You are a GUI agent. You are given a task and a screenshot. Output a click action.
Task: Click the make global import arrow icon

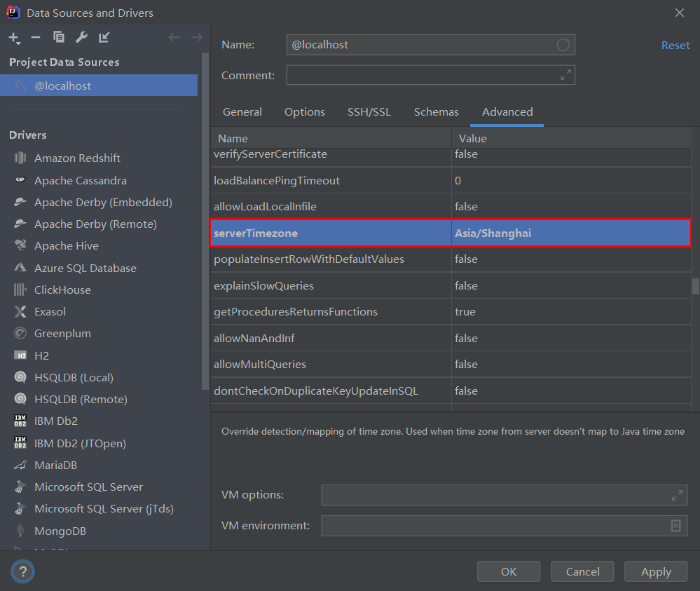[x=104, y=37]
